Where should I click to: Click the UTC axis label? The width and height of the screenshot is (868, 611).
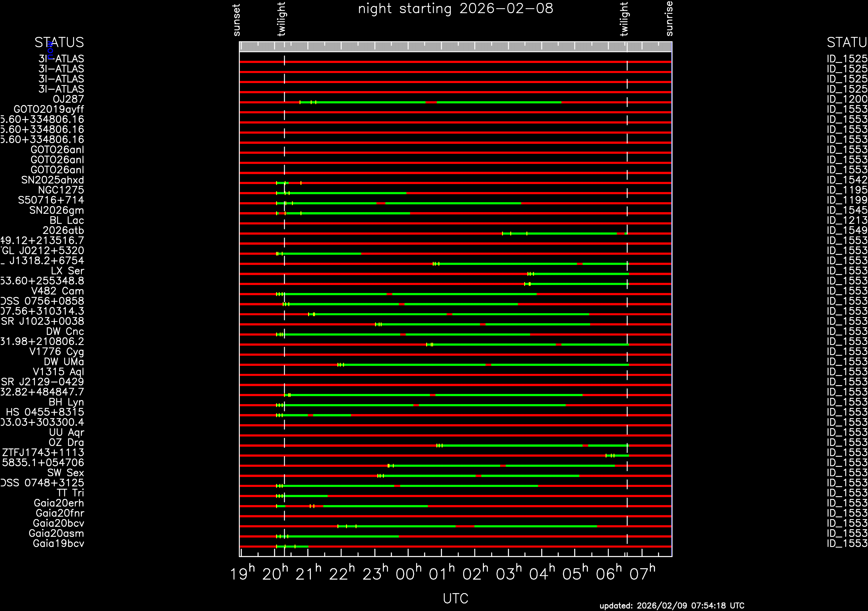pyautogui.click(x=455, y=598)
